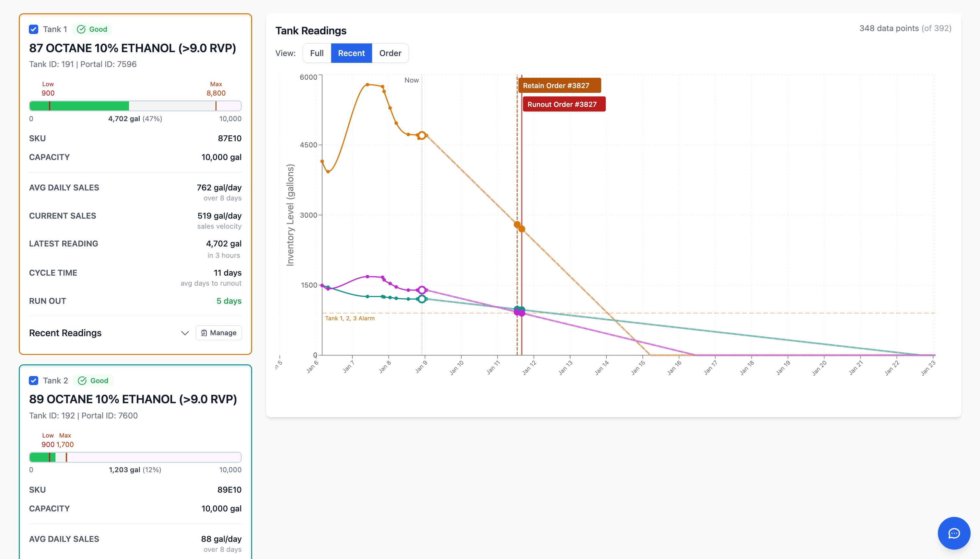Click the Recent Readings section header
This screenshot has width=980, height=559.
click(x=65, y=333)
